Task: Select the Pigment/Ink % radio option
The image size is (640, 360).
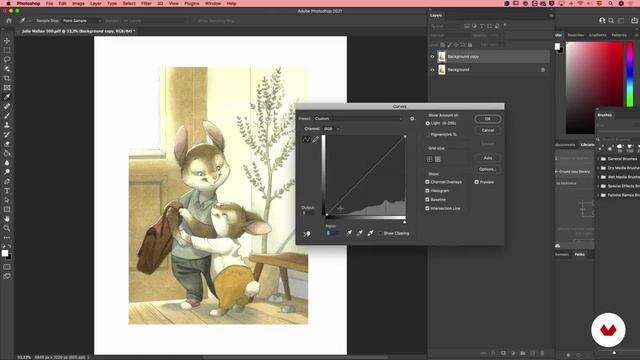Action: coord(428,134)
